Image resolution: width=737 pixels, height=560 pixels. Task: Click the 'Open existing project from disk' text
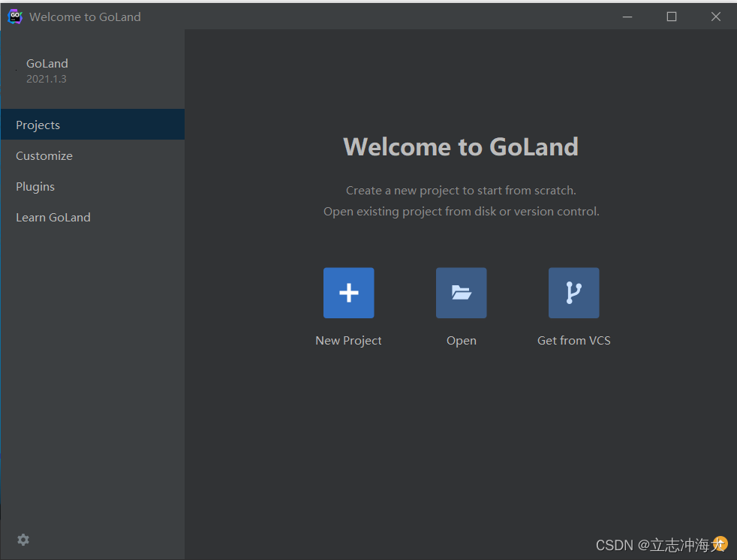point(461,212)
